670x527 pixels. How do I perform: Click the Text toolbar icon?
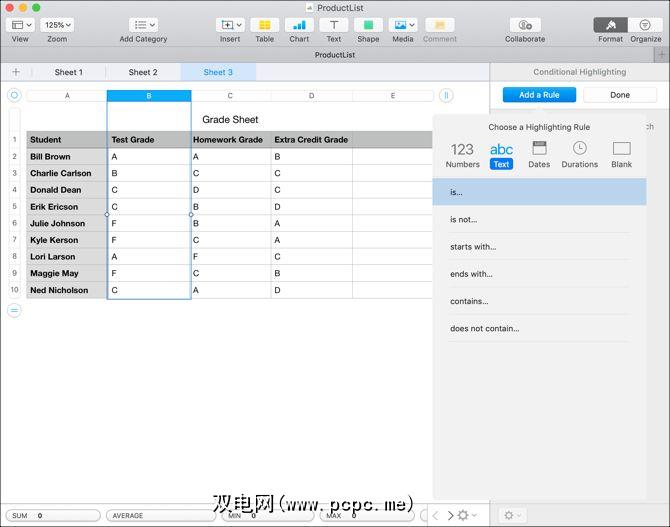tap(334, 25)
